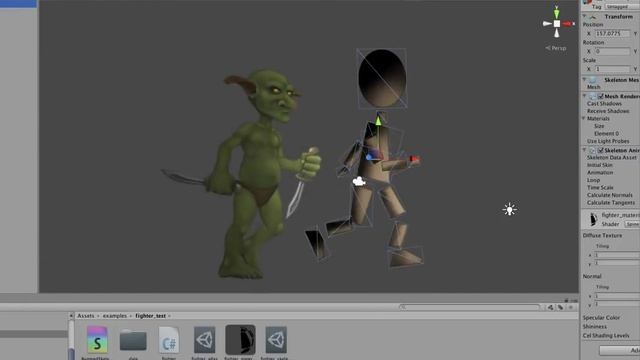This screenshot has height=360, width=640.
Task: Select the fighter_atlas Unity asset
Action: (204, 340)
